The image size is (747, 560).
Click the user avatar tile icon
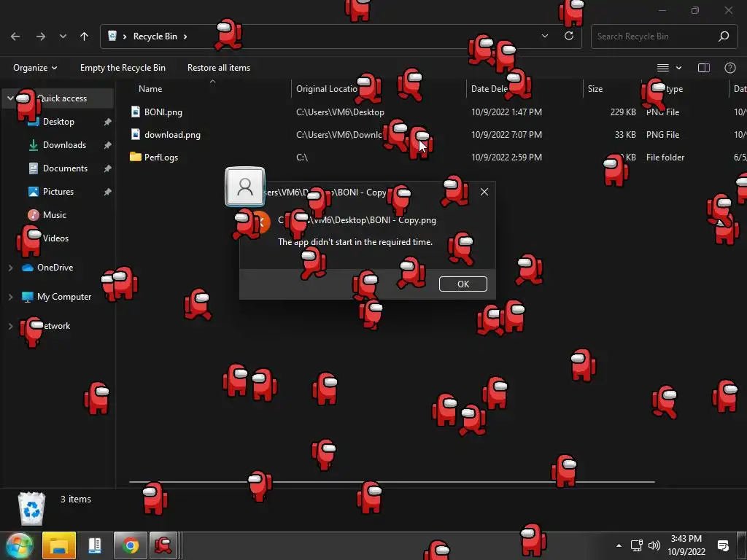click(x=245, y=187)
